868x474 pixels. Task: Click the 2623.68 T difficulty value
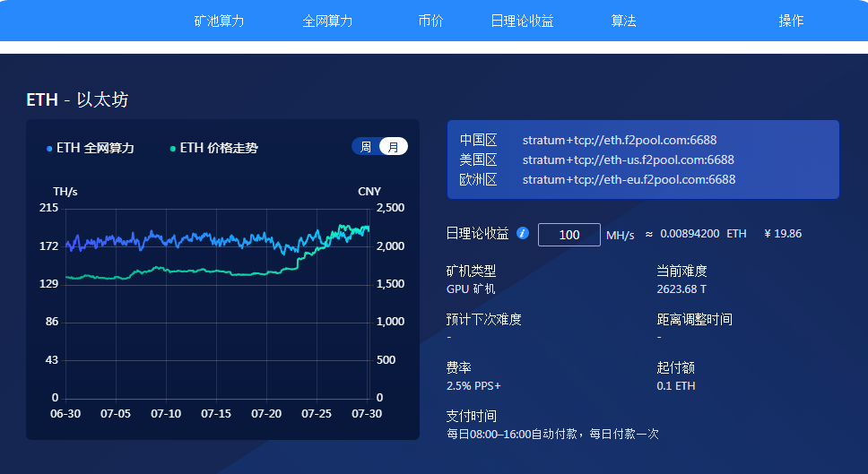[681, 289]
